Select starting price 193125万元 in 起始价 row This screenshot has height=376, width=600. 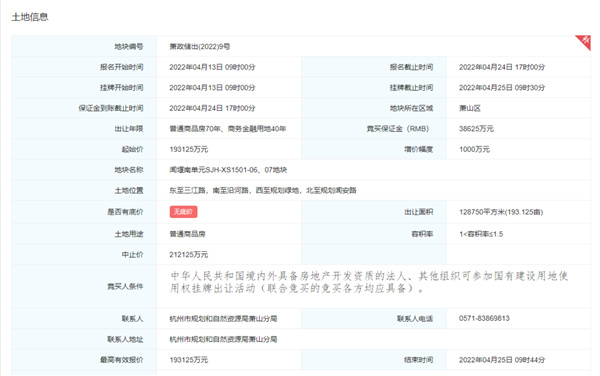click(189, 150)
